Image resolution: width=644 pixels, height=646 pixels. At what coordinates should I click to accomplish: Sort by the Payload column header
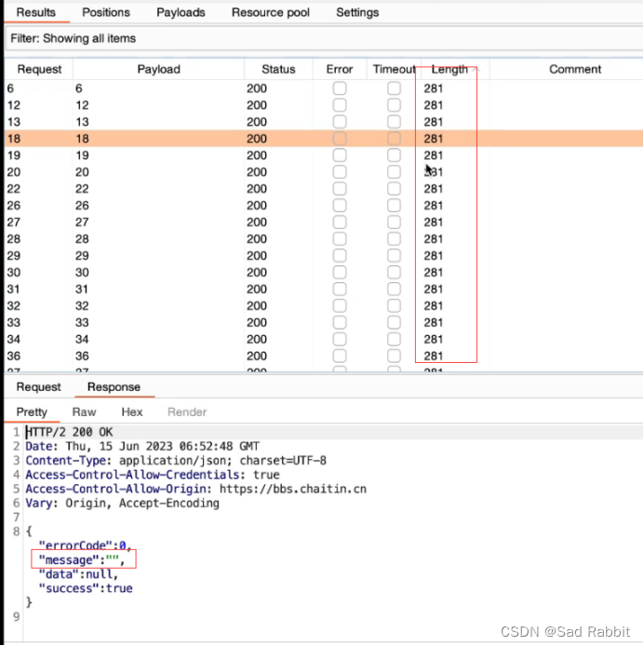158,69
